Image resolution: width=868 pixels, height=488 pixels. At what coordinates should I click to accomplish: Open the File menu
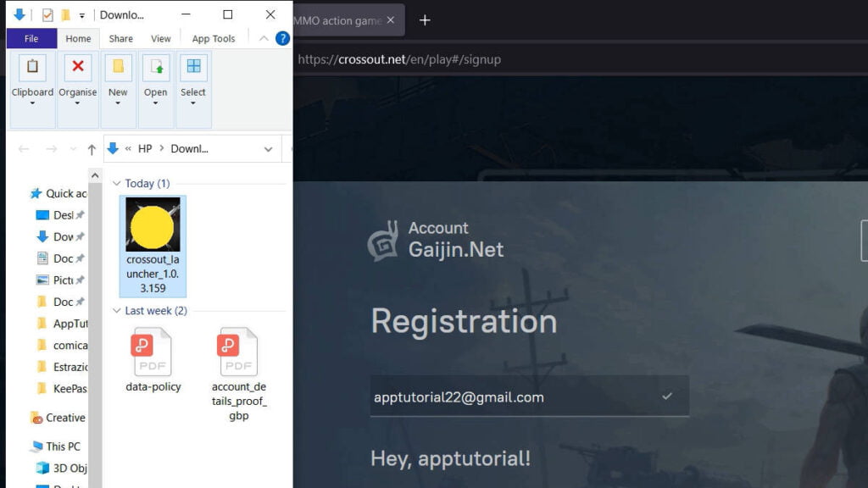pos(31,38)
